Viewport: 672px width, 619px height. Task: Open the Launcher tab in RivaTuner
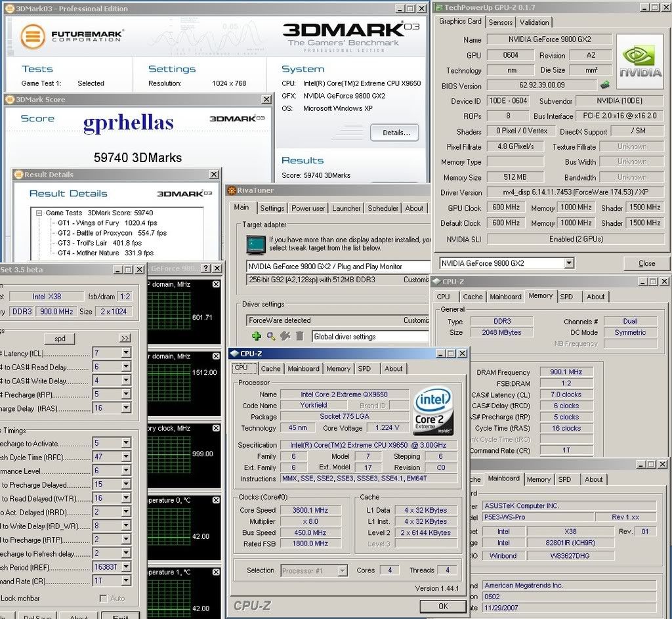click(x=346, y=208)
